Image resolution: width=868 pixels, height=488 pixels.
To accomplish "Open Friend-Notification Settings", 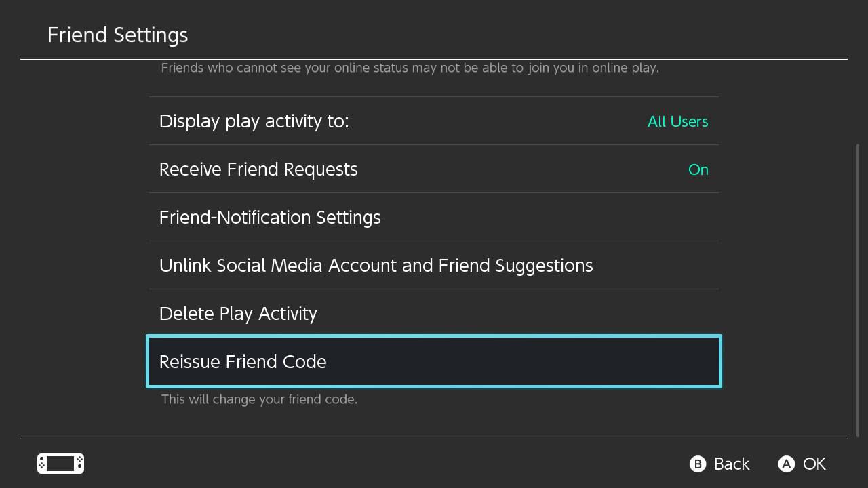I will tap(270, 218).
